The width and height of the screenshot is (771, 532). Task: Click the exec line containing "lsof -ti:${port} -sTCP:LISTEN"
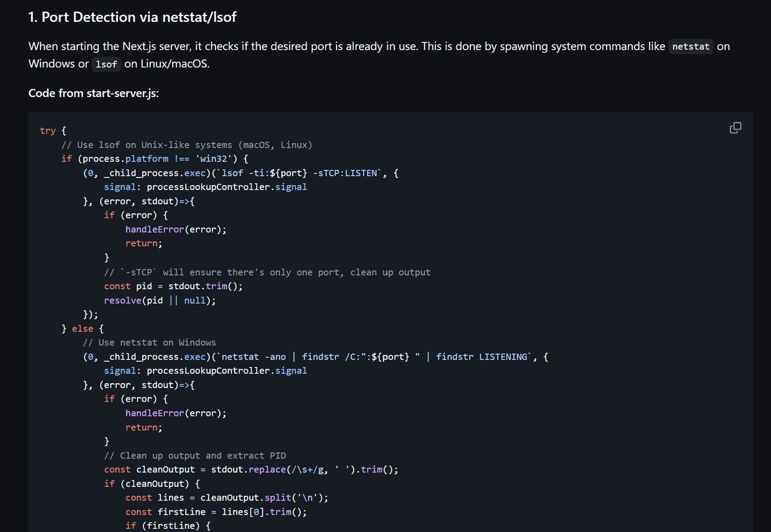click(241, 173)
